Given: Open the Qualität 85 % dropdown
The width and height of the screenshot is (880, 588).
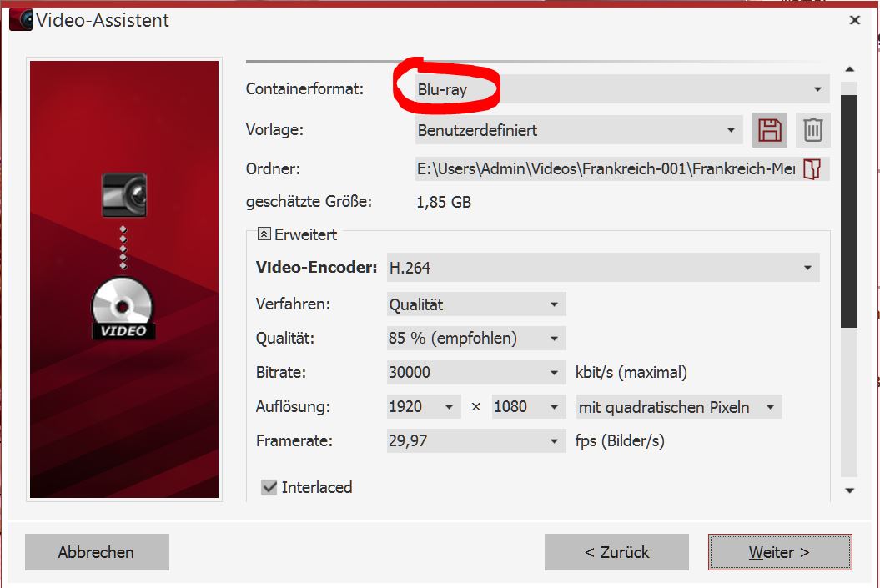Looking at the screenshot, I should point(476,339).
